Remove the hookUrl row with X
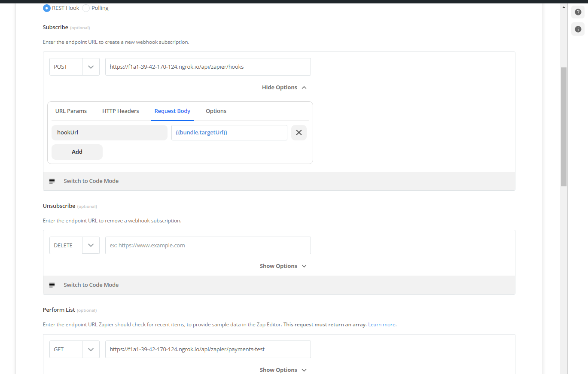This screenshot has width=588, height=374. coord(299,133)
